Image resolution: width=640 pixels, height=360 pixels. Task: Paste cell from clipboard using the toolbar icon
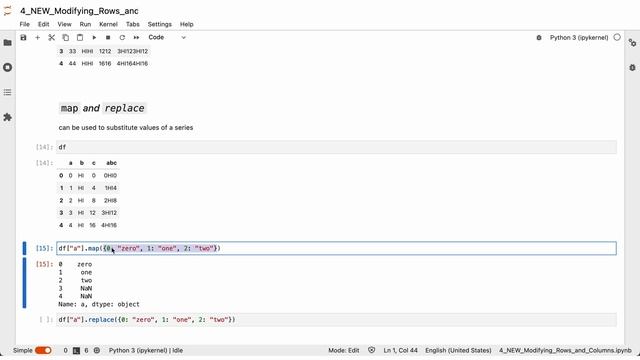click(x=80, y=38)
